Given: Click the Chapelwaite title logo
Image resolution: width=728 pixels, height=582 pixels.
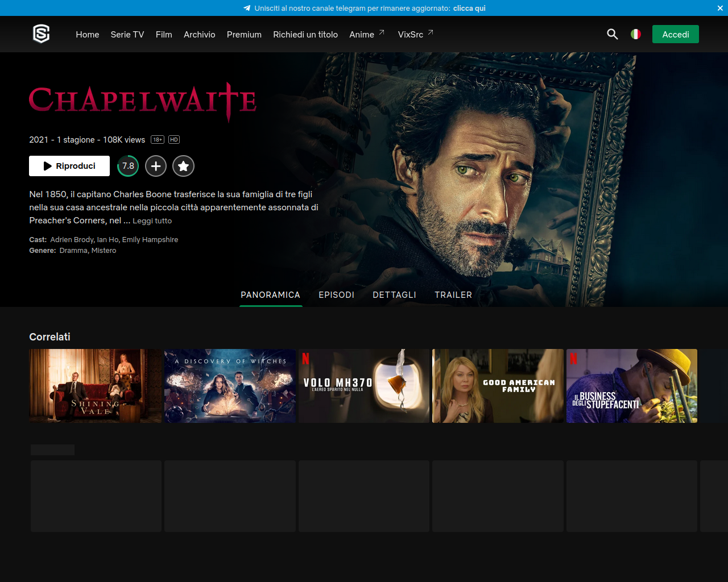Looking at the screenshot, I should coord(143,101).
